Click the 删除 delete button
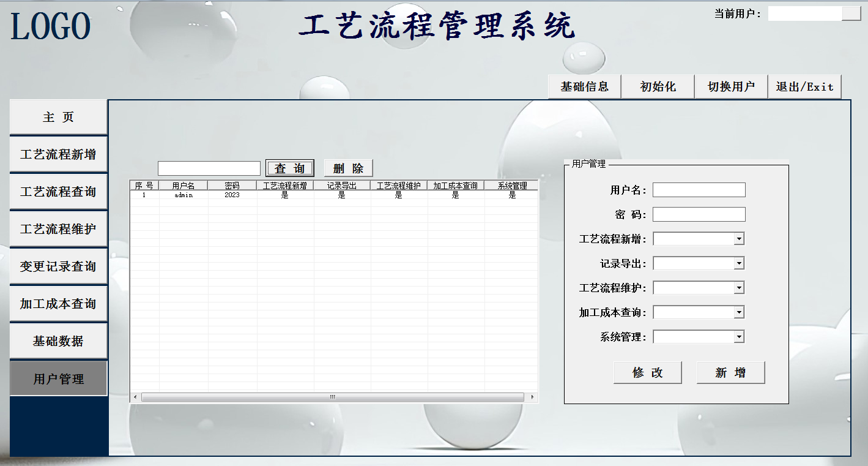The image size is (868, 466). (x=348, y=168)
